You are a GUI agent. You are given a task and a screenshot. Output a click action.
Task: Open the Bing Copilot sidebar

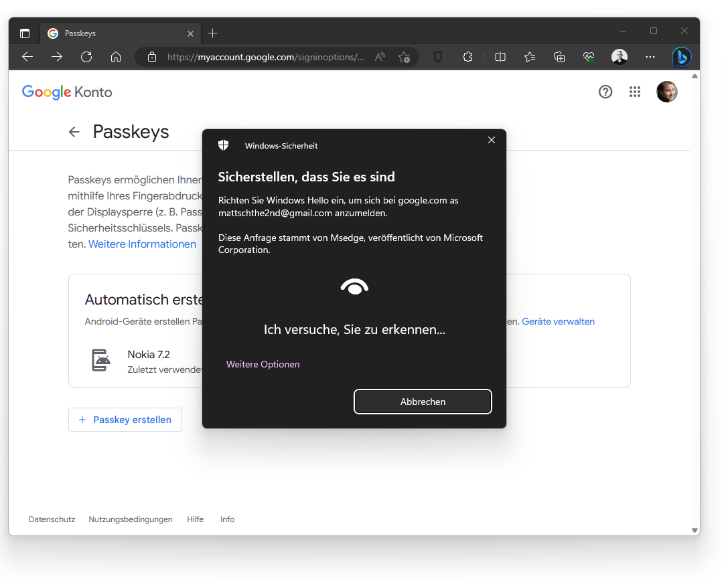tap(682, 57)
